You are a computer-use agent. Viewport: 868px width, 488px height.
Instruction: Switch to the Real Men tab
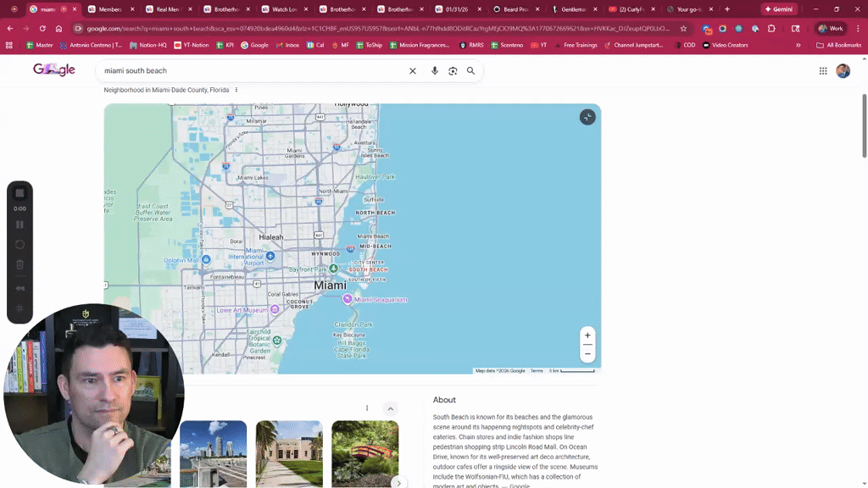point(167,8)
